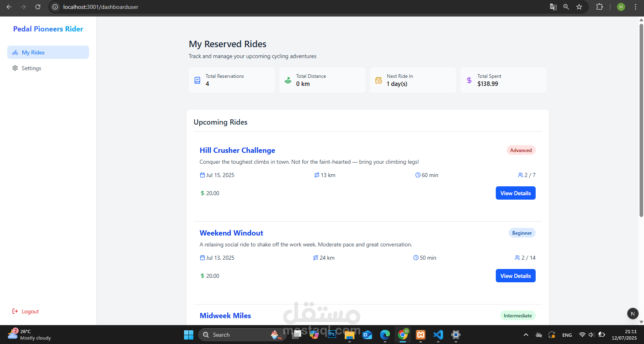Click the logout arrow icon
Image resolution: width=644 pixels, height=344 pixels.
pyautogui.click(x=15, y=311)
